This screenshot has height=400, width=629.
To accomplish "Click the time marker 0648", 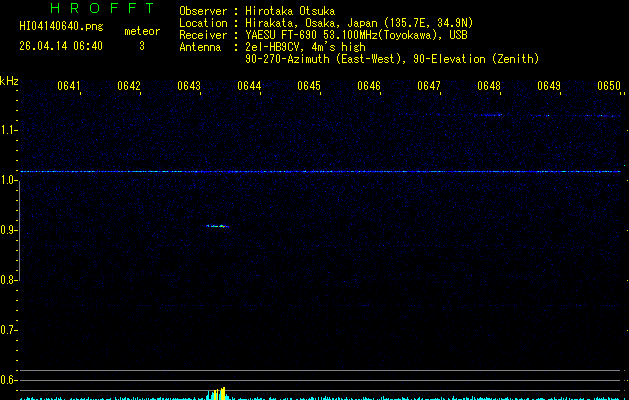I will pyautogui.click(x=489, y=86).
